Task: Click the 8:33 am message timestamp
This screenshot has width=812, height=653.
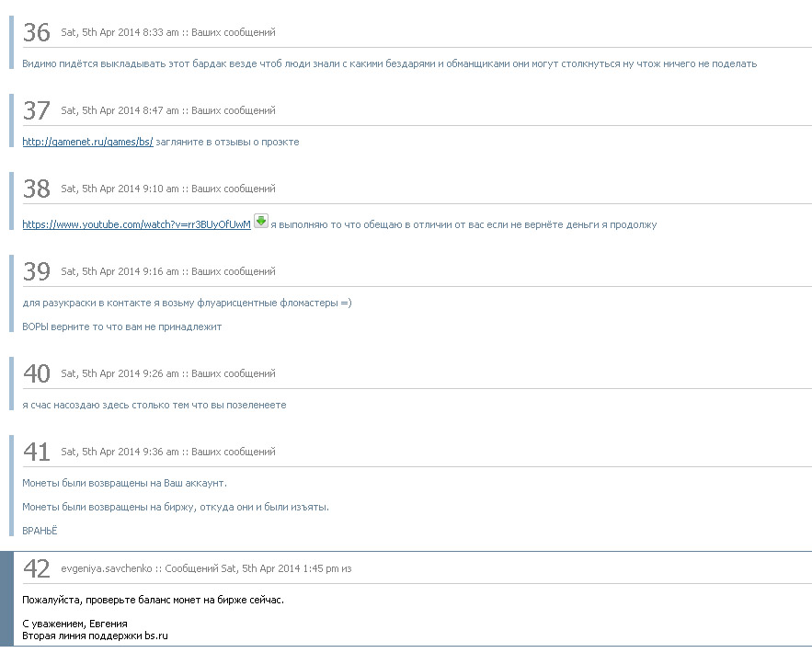Action: coord(120,32)
